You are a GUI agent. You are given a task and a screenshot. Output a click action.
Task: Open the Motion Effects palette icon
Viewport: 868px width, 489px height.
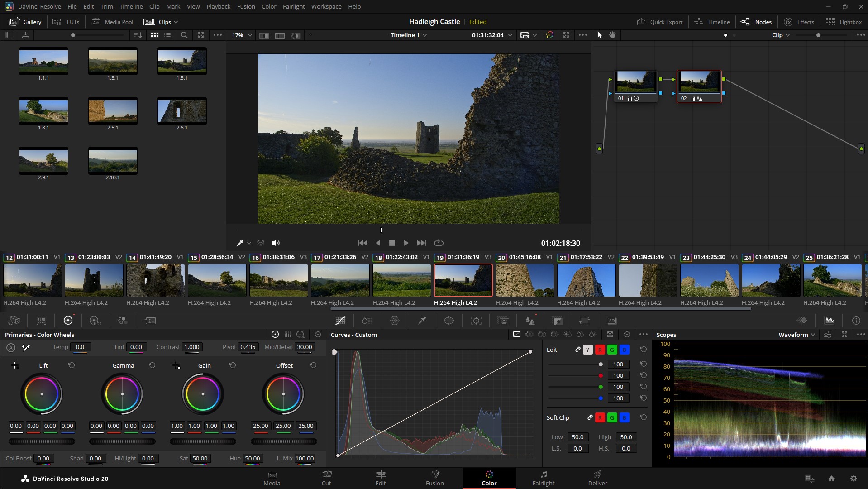coord(150,321)
